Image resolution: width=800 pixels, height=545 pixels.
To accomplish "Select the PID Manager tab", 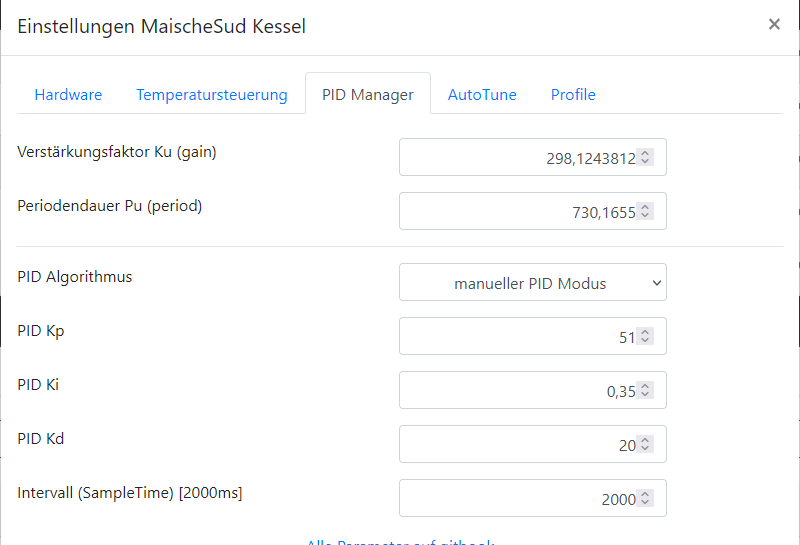I will click(x=368, y=95).
